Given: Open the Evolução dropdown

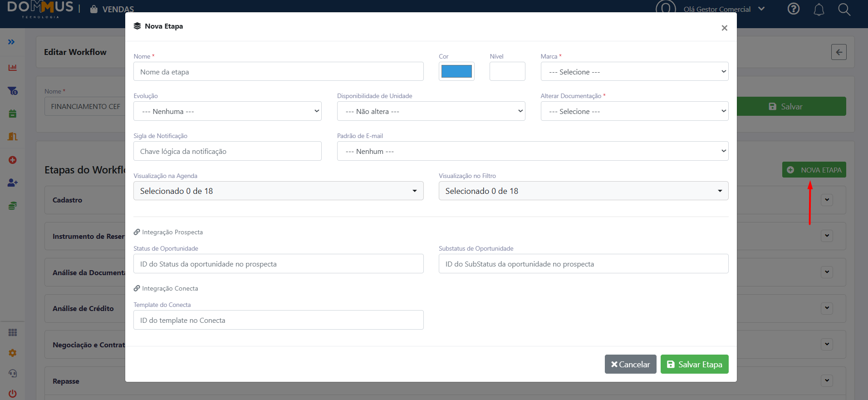Looking at the screenshot, I should (x=227, y=111).
